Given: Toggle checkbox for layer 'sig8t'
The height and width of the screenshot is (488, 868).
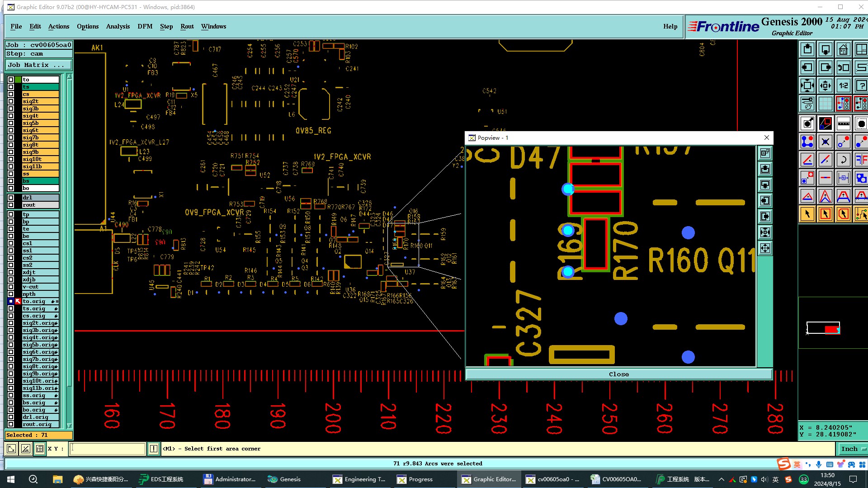Looking at the screenshot, I should 11,145.
